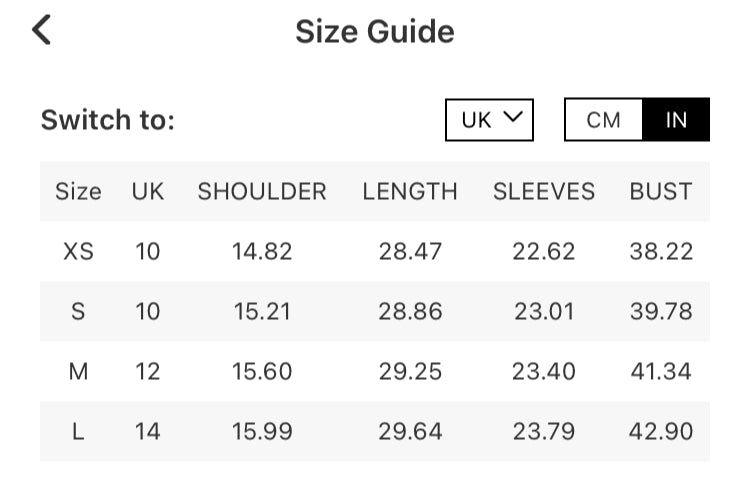This screenshot has height=493, width=750.
Task: Select the M size row
Action: (x=78, y=372)
